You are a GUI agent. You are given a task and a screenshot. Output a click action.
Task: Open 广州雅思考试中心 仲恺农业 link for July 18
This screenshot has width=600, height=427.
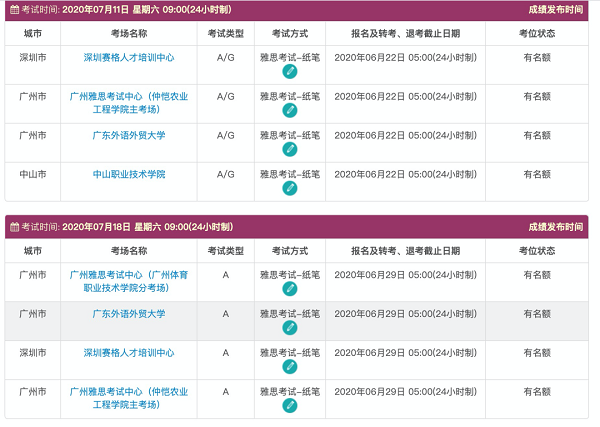(x=129, y=398)
